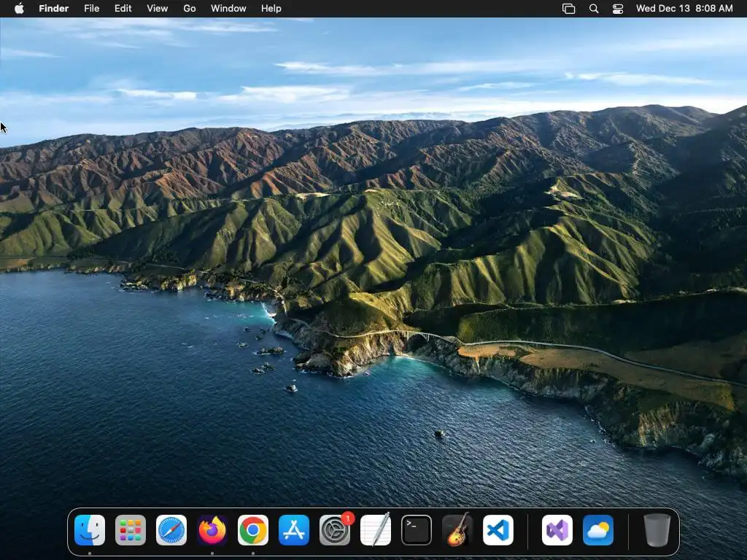Open the Apple menu

19,9
